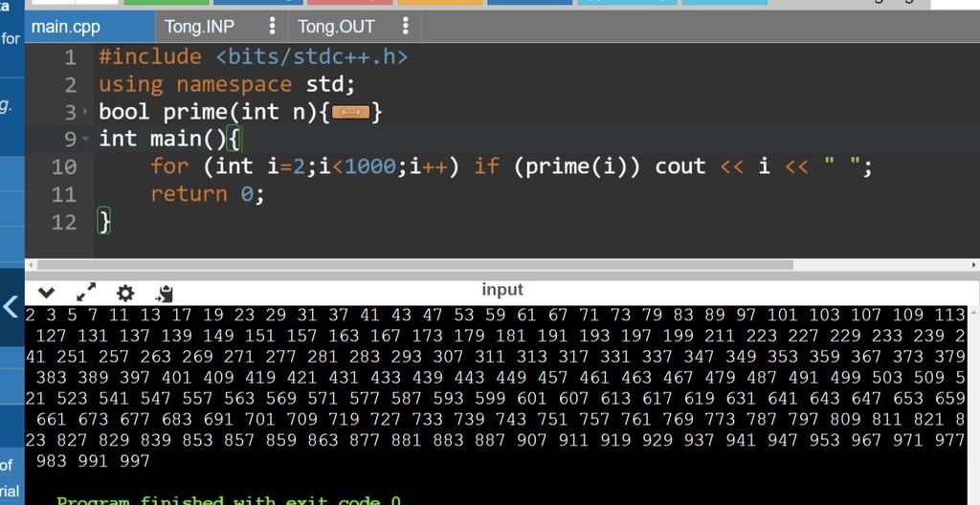Copy console output using the clipboard icon
Viewport: 980px width, 505px height.
pos(165,293)
